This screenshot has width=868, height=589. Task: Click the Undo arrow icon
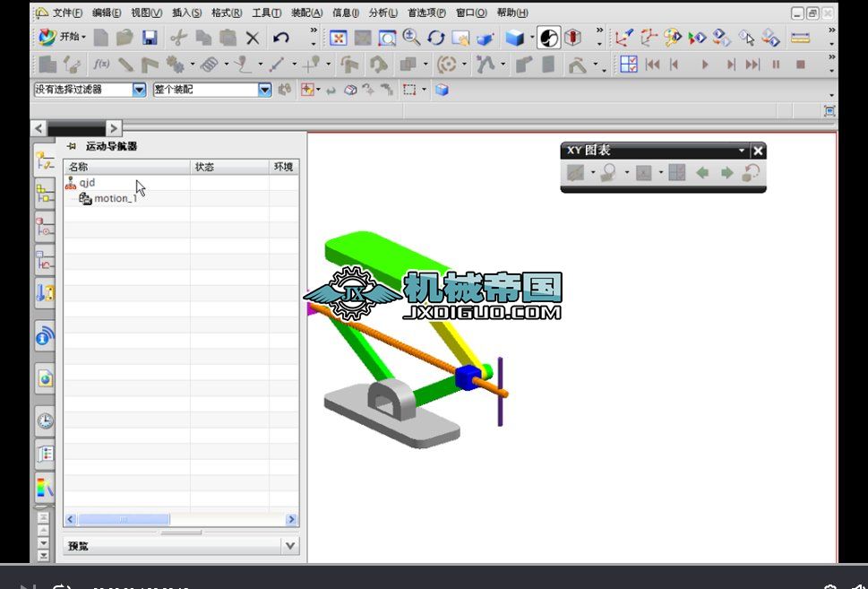click(281, 38)
